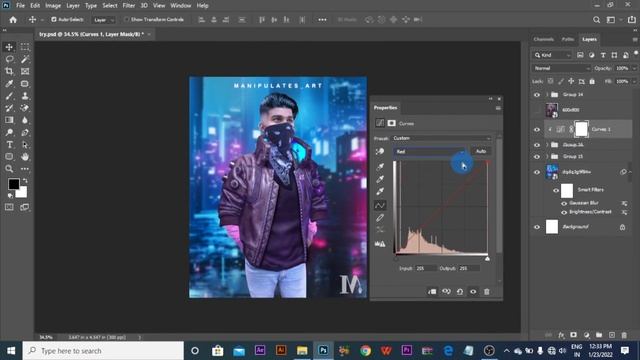Viewport: 640px width, 360px height.
Task: Select the Dodge tool
Action: 9,132
